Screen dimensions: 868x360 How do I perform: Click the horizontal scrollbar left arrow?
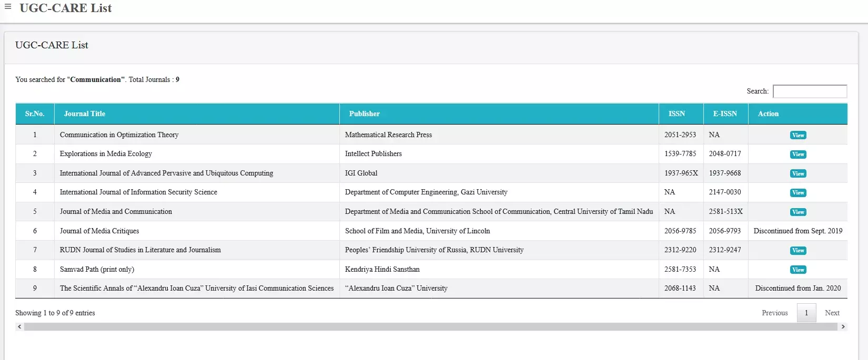point(19,327)
